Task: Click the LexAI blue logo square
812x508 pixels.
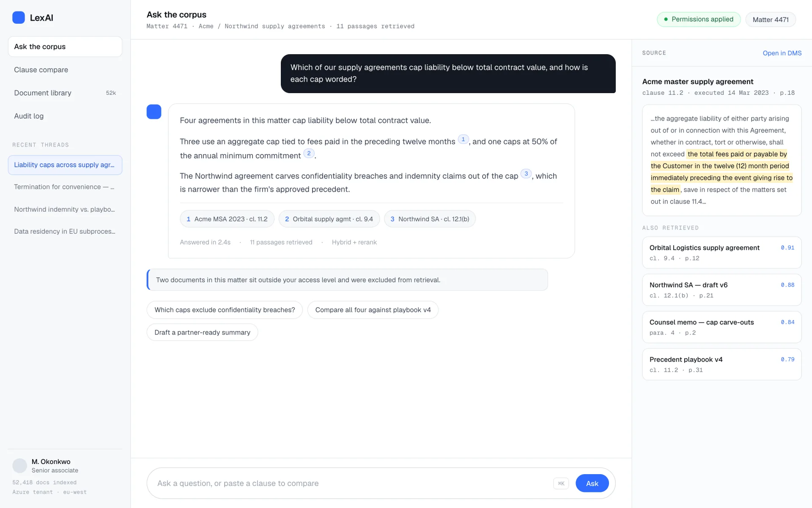Action: click(19, 18)
